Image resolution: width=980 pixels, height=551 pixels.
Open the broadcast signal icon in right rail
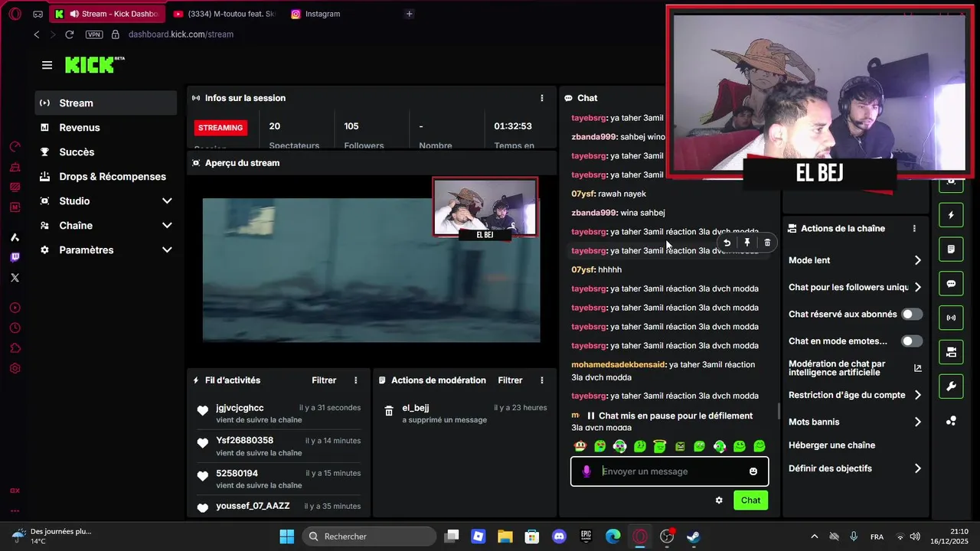[x=951, y=318]
